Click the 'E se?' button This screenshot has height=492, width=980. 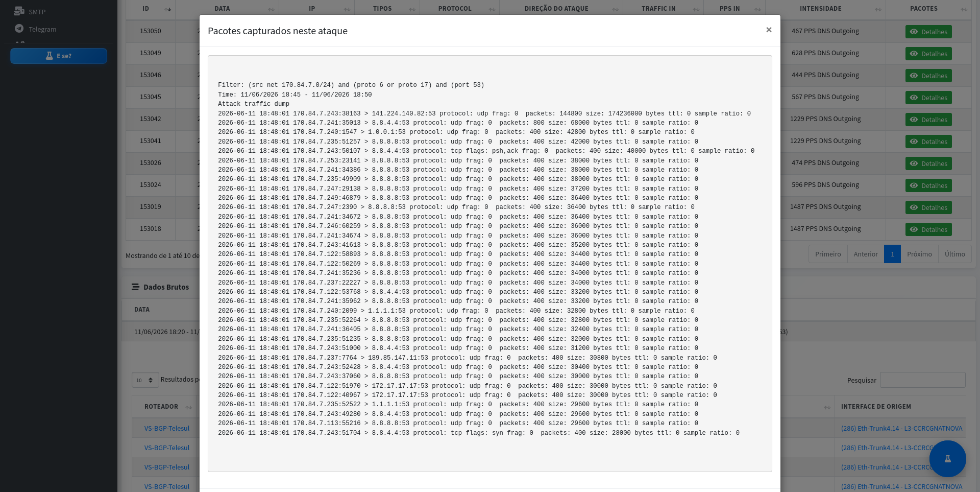59,56
